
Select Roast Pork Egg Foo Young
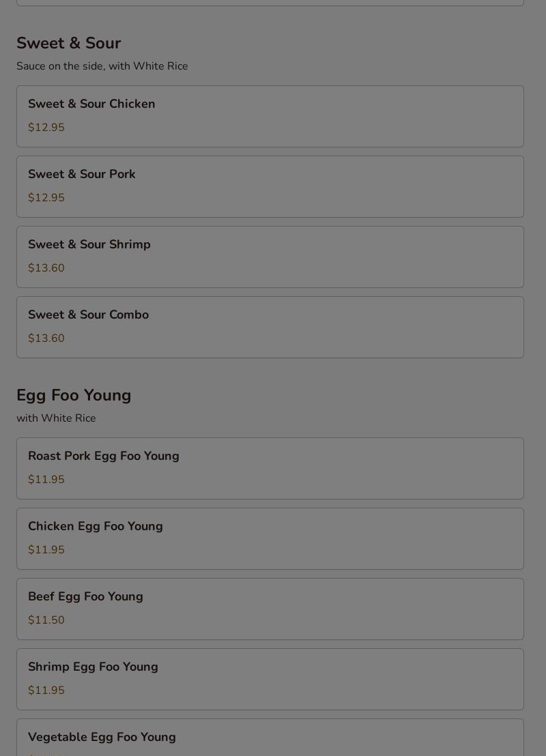(104, 456)
